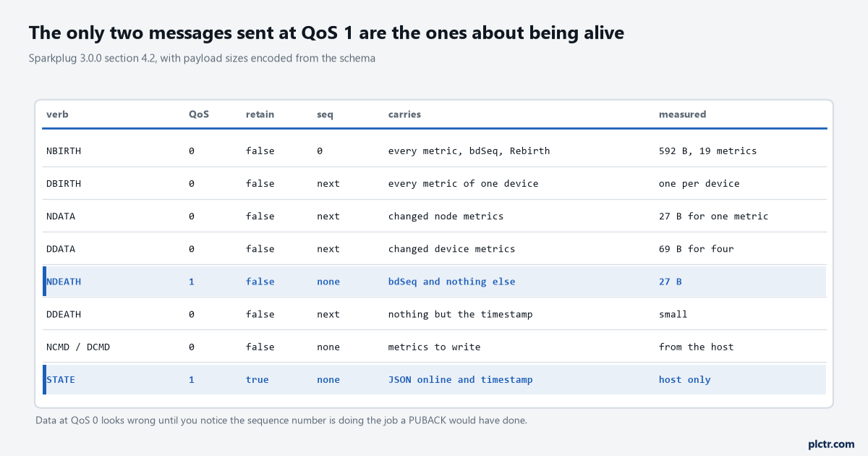Click the highlighted STATE row label

tap(61, 379)
